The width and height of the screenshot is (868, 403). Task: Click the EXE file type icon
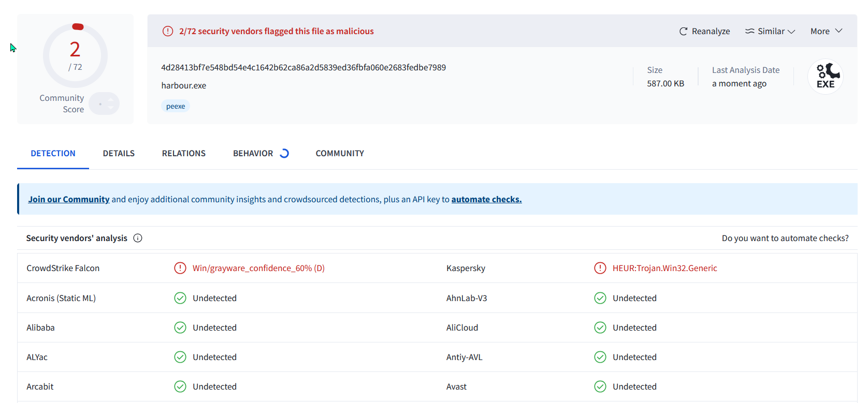(826, 77)
